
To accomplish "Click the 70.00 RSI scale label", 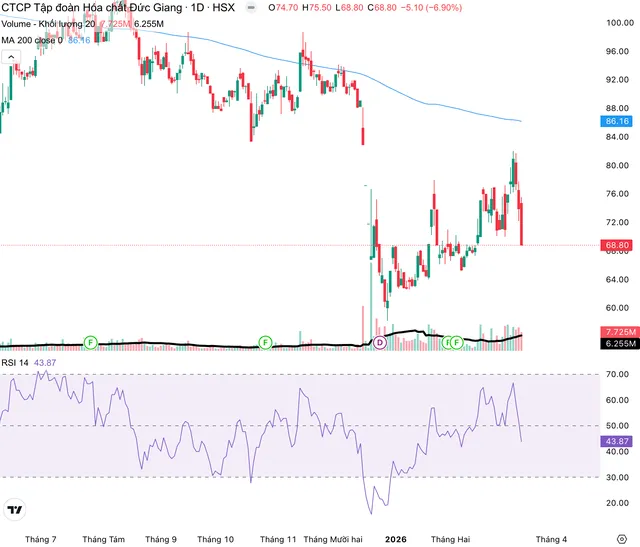I will (617, 374).
